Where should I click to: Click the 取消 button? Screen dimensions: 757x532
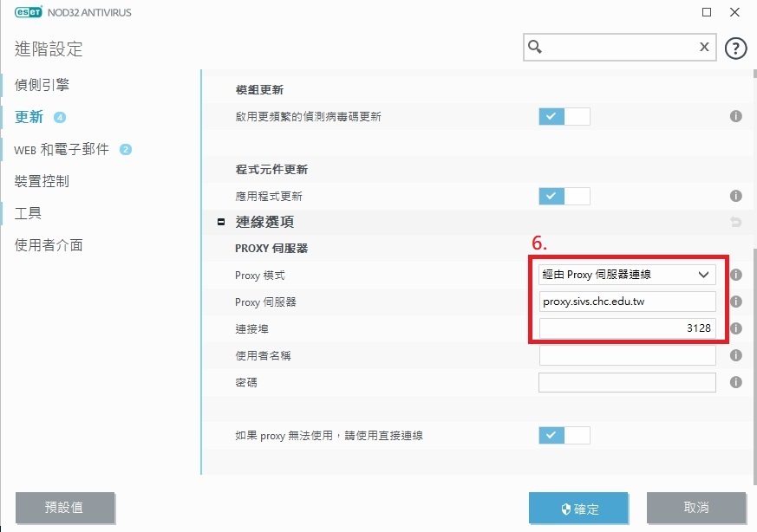click(x=696, y=508)
